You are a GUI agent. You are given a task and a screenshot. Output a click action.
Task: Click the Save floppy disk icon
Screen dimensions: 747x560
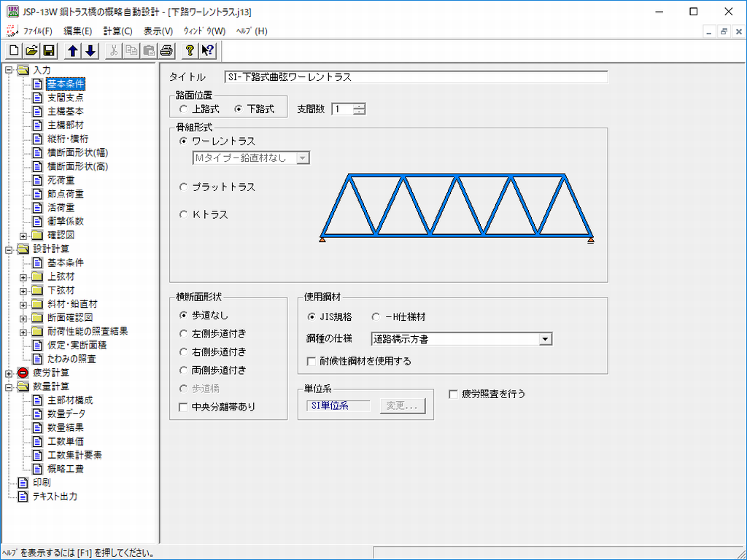click(48, 50)
